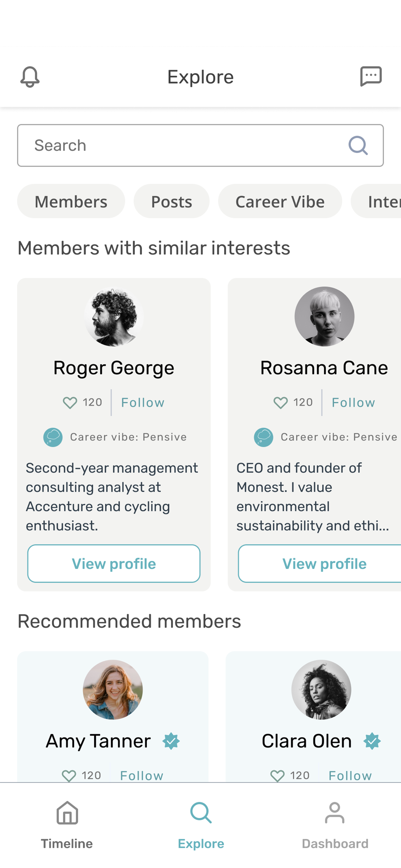401x868 pixels.
Task: Open Amy Tanner's profile photo
Action: [x=113, y=690]
